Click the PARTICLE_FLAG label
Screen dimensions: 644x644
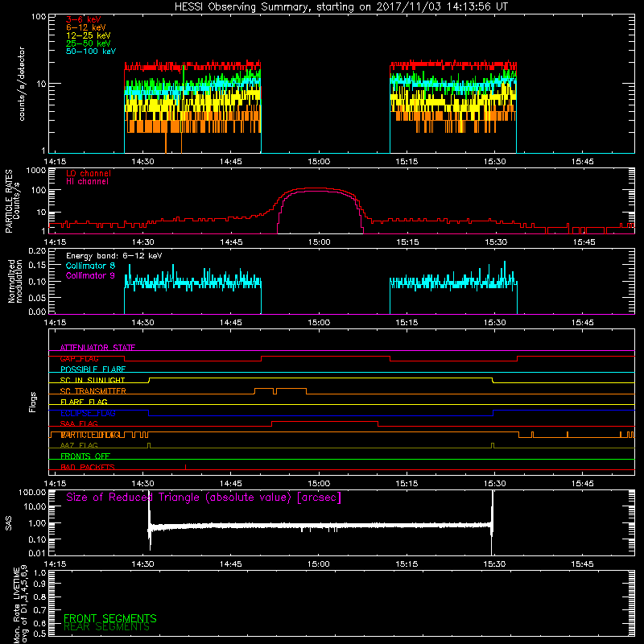90,435
